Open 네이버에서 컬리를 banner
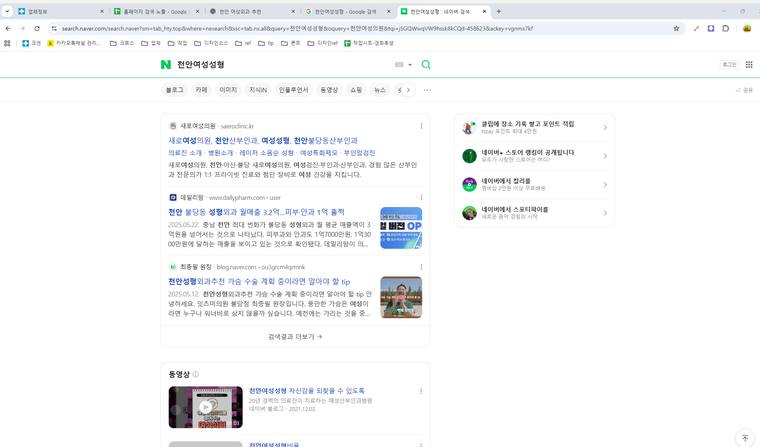The height and width of the screenshot is (447, 760). click(x=534, y=184)
